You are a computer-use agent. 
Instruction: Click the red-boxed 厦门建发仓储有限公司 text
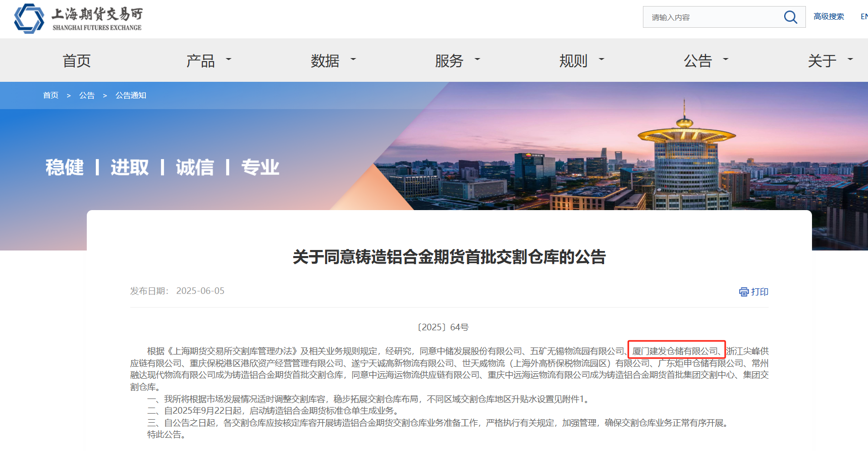pos(676,351)
